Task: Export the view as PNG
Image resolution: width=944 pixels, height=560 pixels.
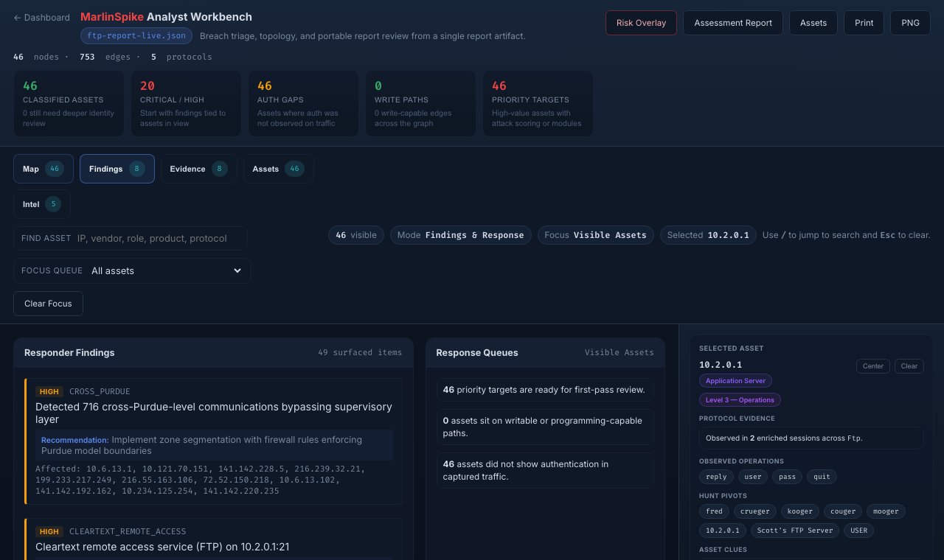Action: [909, 23]
